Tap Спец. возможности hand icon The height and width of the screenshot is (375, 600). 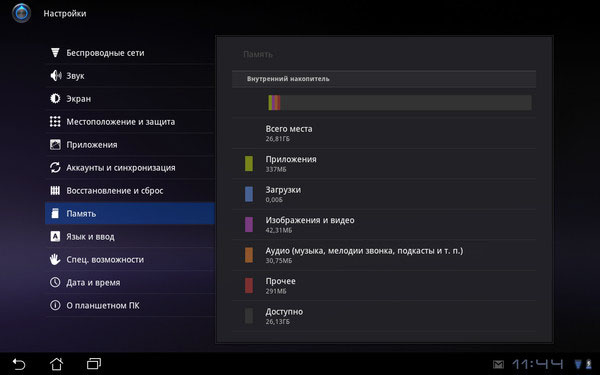point(55,259)
